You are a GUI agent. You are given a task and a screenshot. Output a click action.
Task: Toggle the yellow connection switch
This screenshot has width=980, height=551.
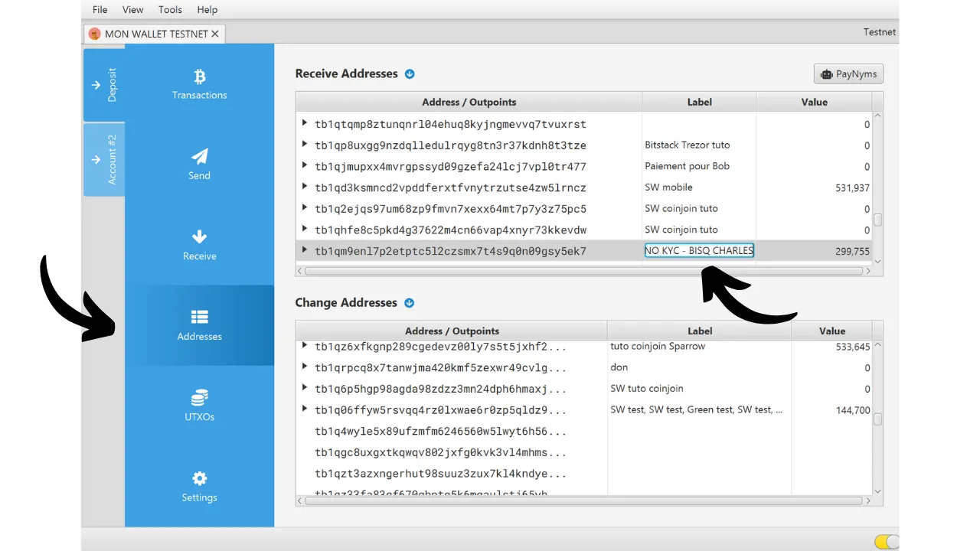point(887,542)
